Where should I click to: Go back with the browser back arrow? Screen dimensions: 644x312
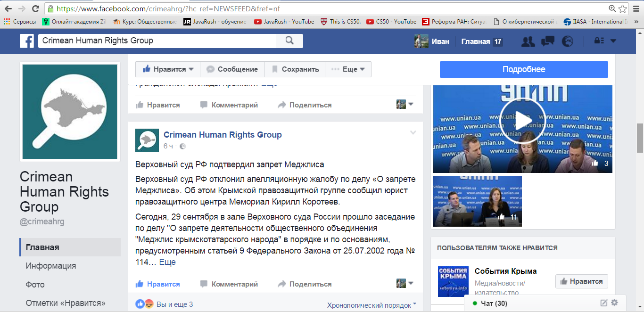tap(8, 8)
